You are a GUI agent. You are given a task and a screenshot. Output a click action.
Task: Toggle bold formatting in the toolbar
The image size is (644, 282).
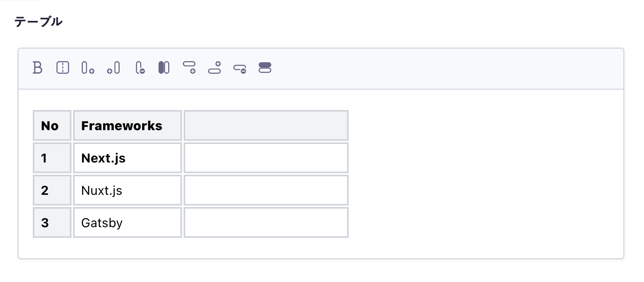38,68
